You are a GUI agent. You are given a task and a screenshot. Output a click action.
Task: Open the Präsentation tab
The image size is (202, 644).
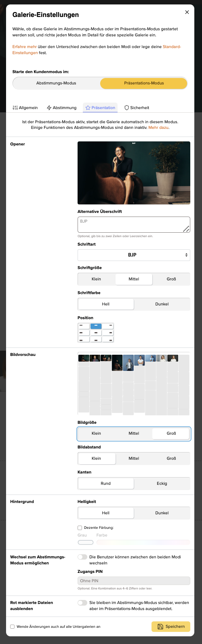[100, 108]
